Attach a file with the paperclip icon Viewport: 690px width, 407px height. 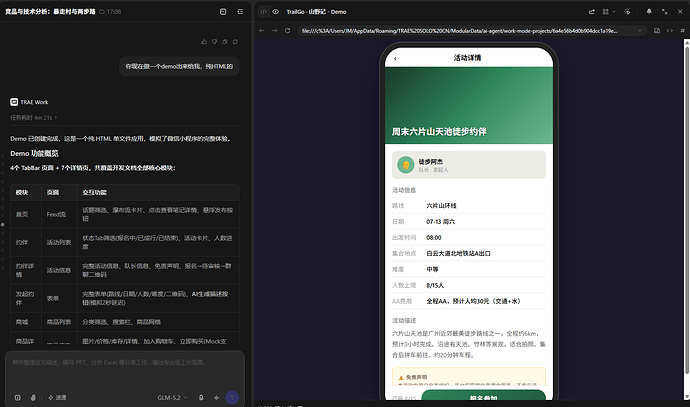point(33,397)
